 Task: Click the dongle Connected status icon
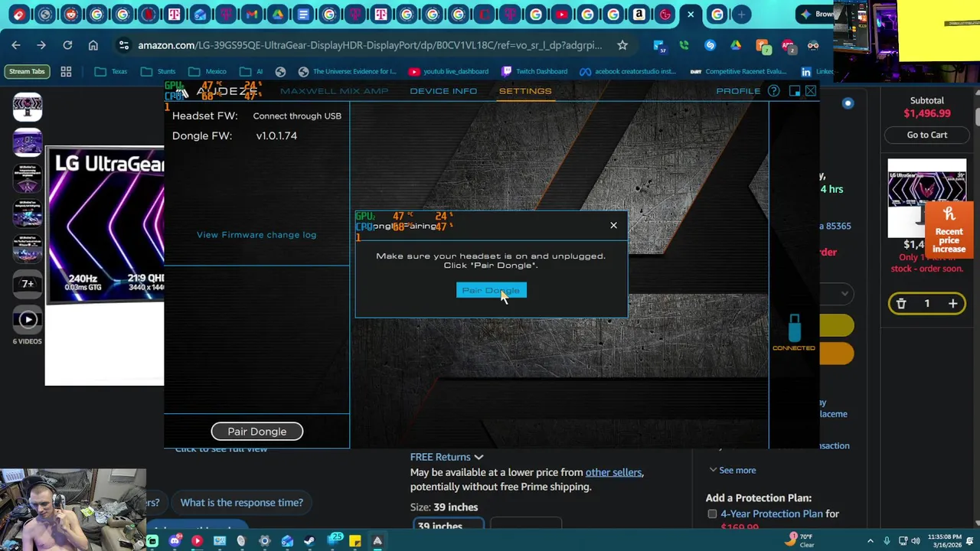click(794, 332)
